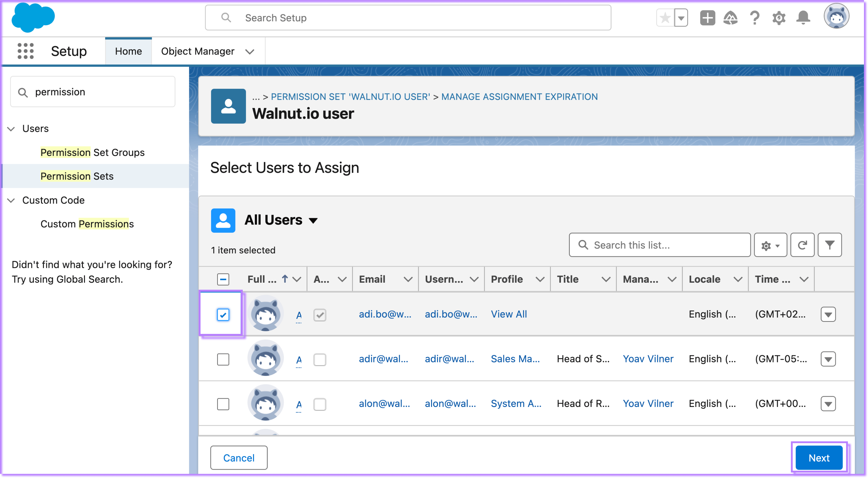Open Permission Sets in sidebar
Viewport: 868px width, 478px height.
77,176
